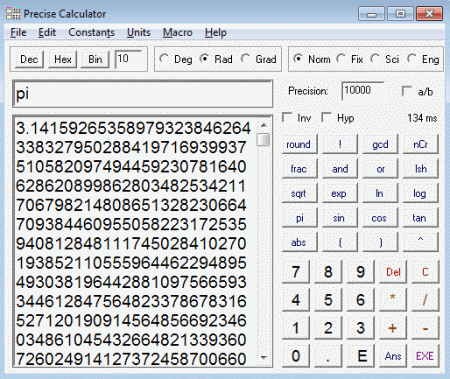
Task: Click the E exponent key
Action: pos(360,356)
